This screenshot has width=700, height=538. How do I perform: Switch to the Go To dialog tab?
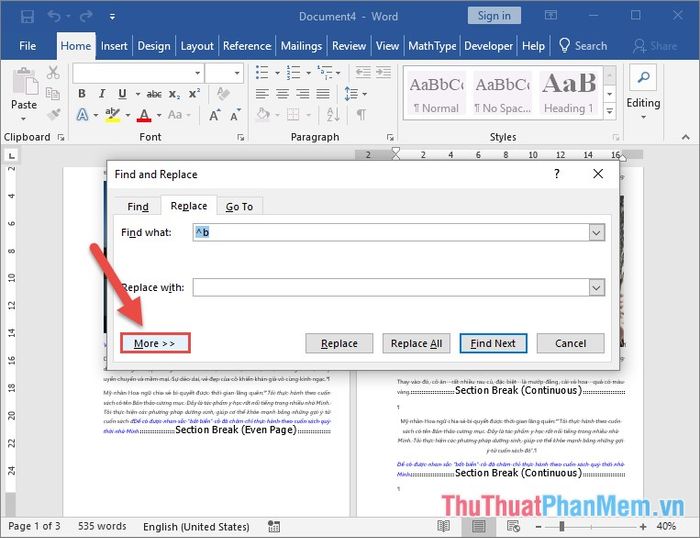tap(239, 207)
